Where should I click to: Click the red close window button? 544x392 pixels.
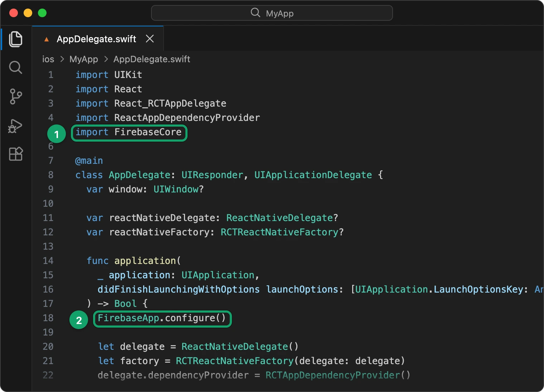click(x=14, y=13)
